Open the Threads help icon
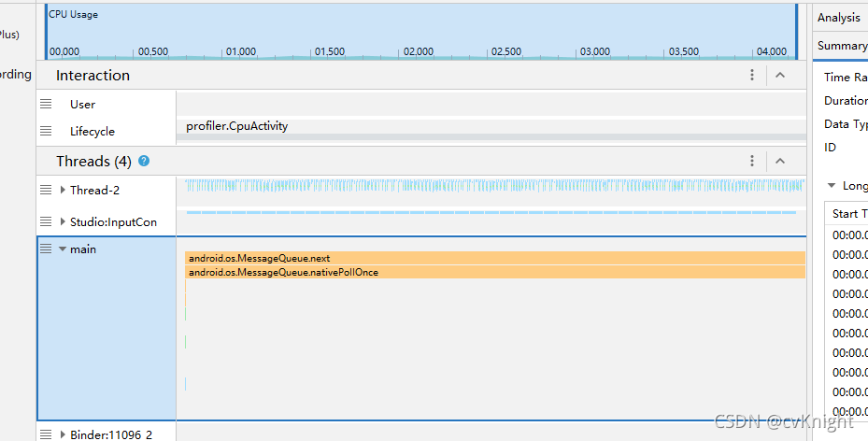 pos(144,161)
